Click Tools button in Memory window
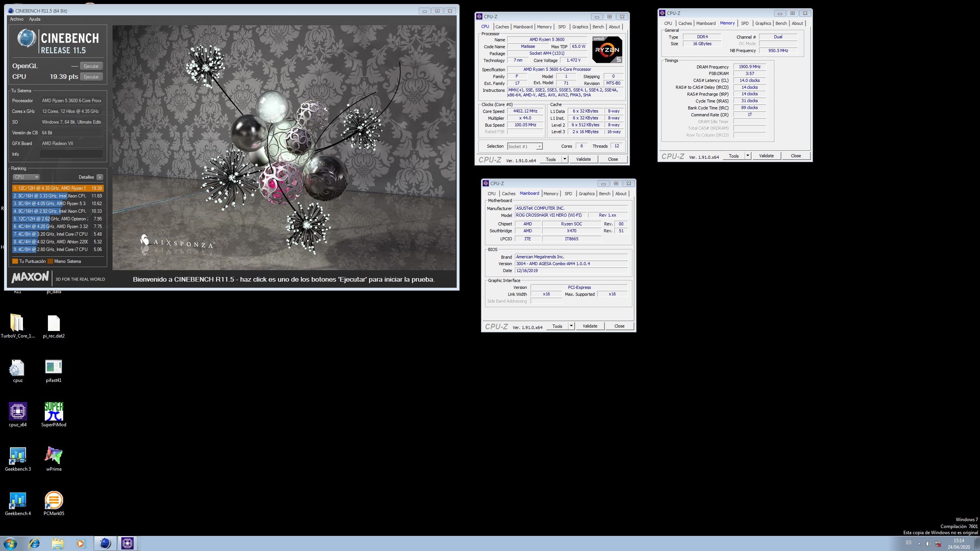The width and height of the screenshot is (980, 551). tap(734, 156)
